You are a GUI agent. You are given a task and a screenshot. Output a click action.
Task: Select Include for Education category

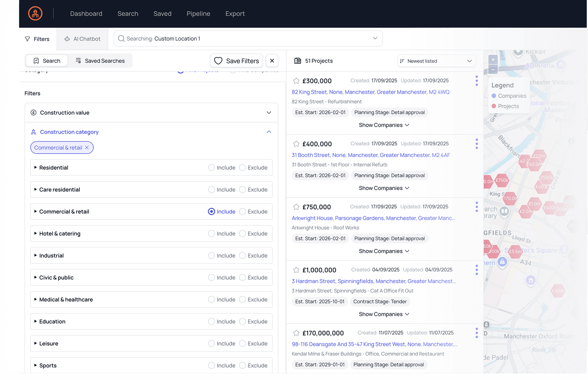[x=211, y=321]
